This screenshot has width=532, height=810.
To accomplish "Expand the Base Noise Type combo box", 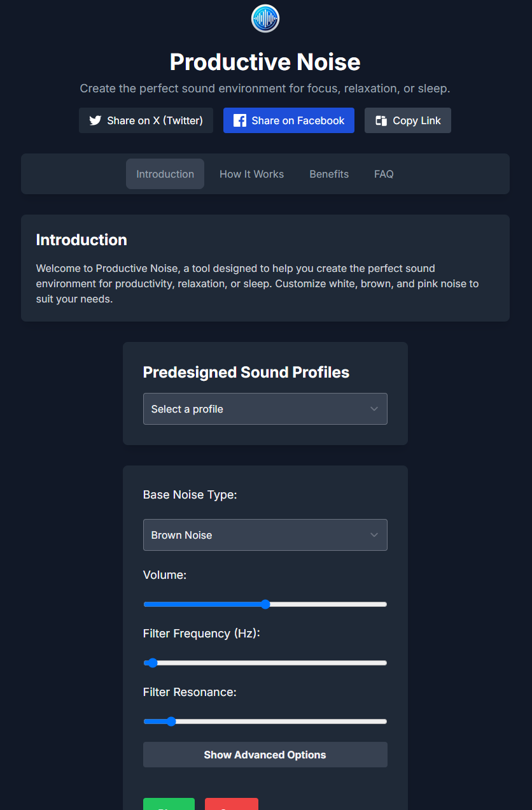I will pos(265,535).
